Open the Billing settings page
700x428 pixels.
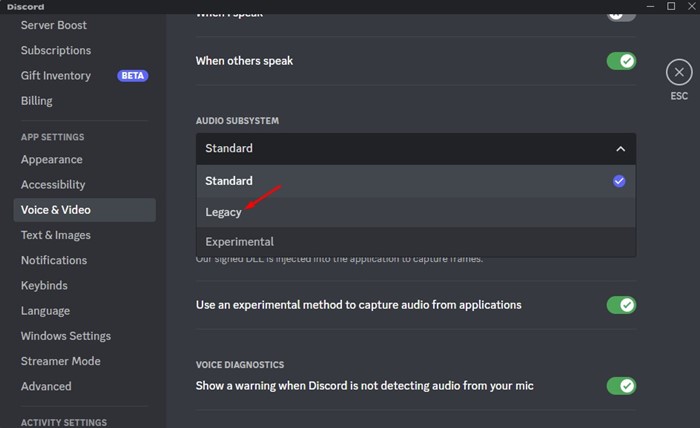[37, 101]
